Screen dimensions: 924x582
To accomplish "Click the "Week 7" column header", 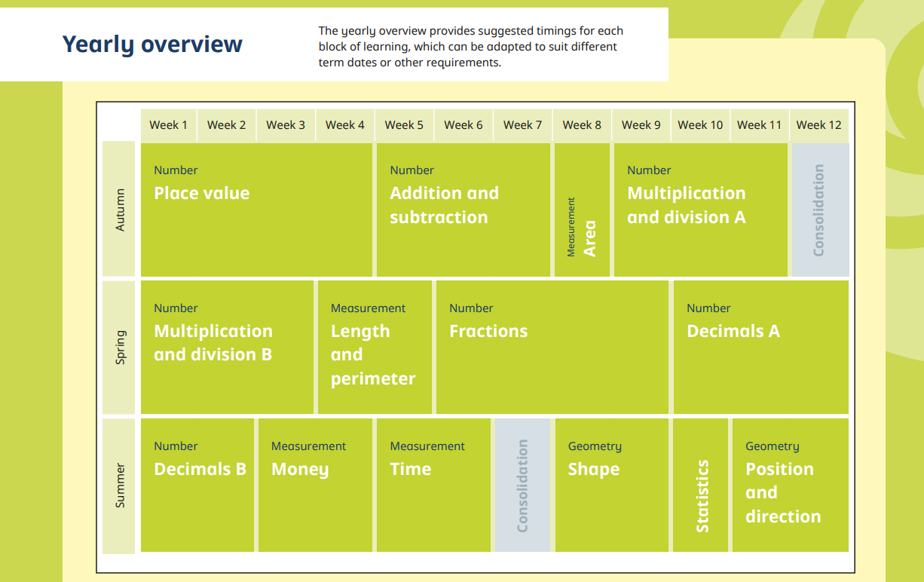I will 522,125.
